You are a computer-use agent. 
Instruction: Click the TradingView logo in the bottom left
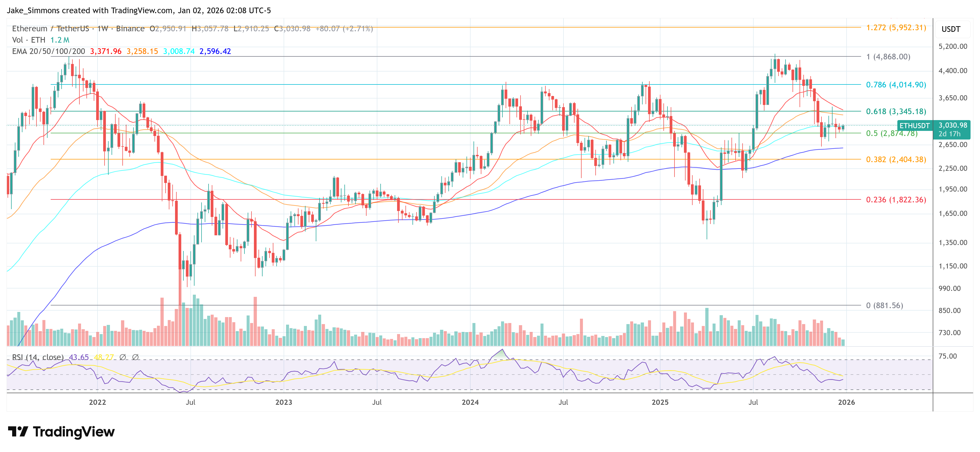click(61, 431)
